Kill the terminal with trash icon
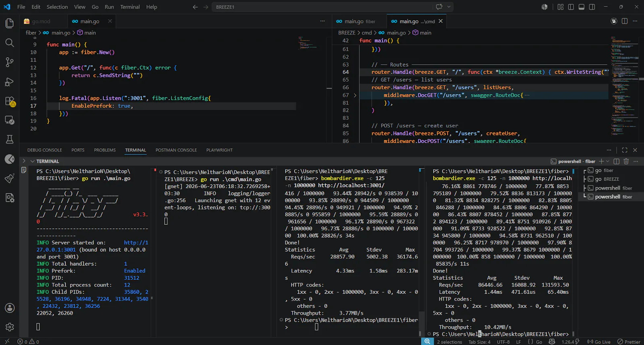Viewport: 644px width, 345px height. [x=626, y=161]
